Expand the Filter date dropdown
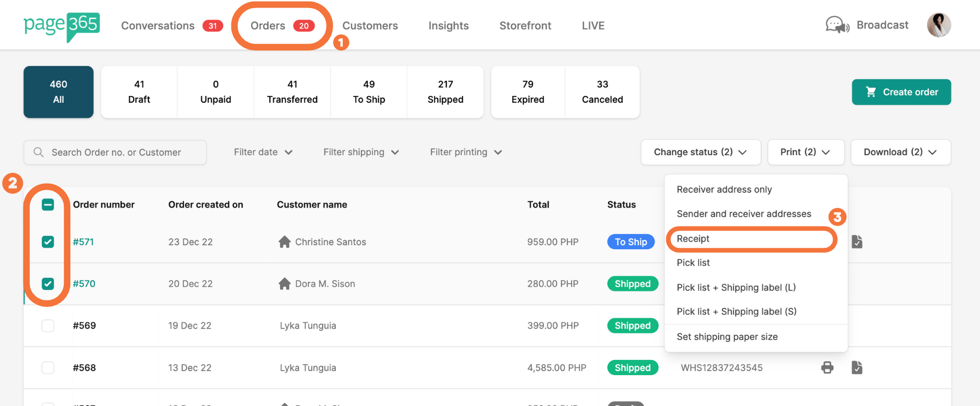 (263, 152)
